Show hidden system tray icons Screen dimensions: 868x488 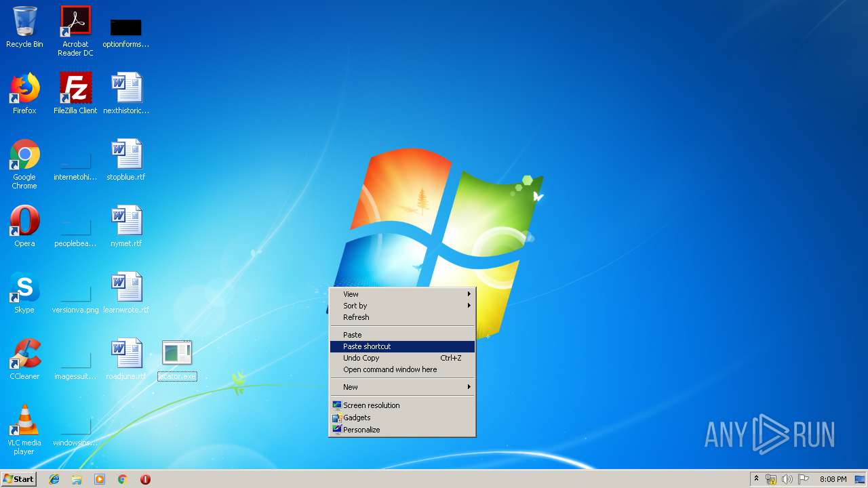point(756,479)
